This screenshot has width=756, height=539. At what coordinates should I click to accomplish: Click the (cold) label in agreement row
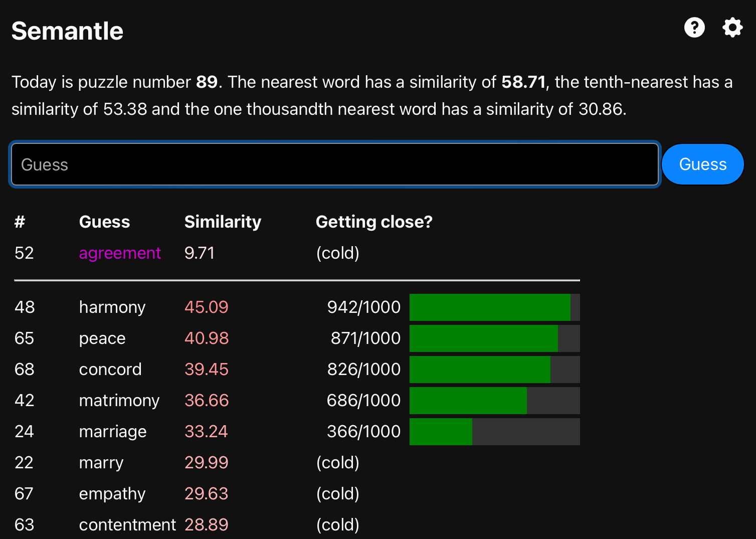click(338, 253)
